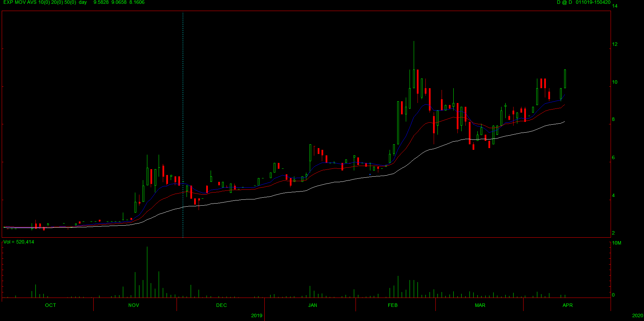The image size is (644, 321).
Task: Click the price axis label 8
Action: [613, 120]
